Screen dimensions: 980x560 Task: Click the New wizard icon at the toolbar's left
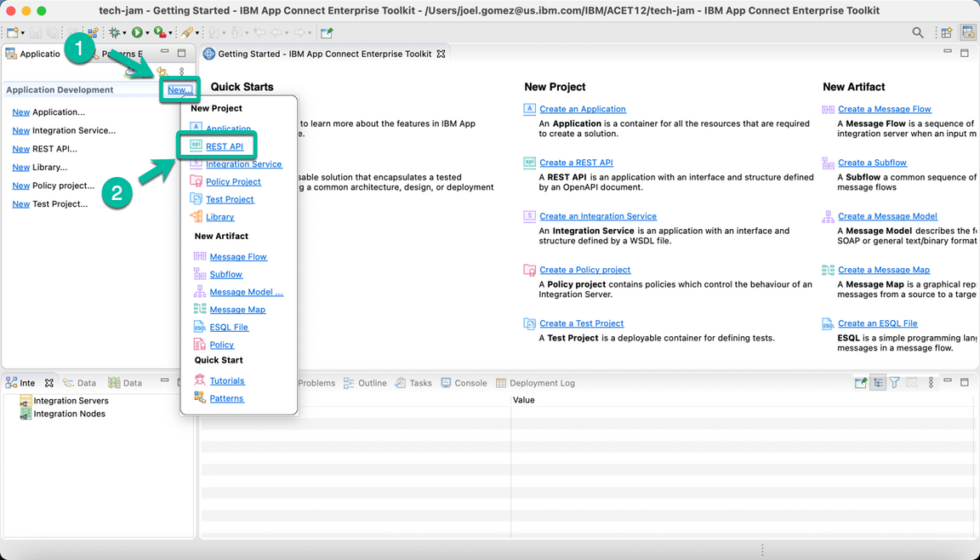pos(14,32)
